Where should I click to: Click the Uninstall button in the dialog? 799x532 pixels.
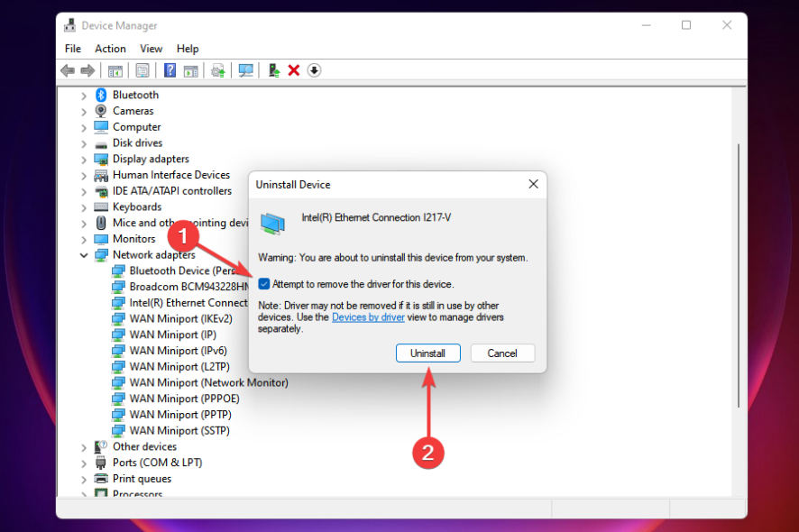pos(427,353)
